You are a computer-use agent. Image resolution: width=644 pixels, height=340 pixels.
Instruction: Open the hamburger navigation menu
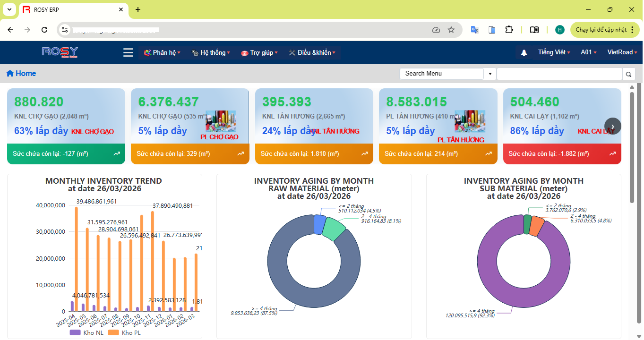click(x=128, y=52)
